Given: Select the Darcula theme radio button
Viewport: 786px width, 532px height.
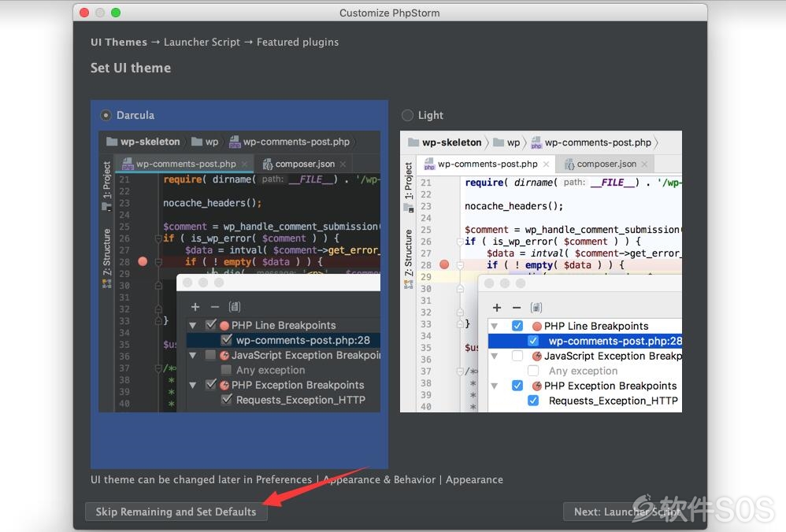Looking at the screenshot, I should (x=106, y=115).
